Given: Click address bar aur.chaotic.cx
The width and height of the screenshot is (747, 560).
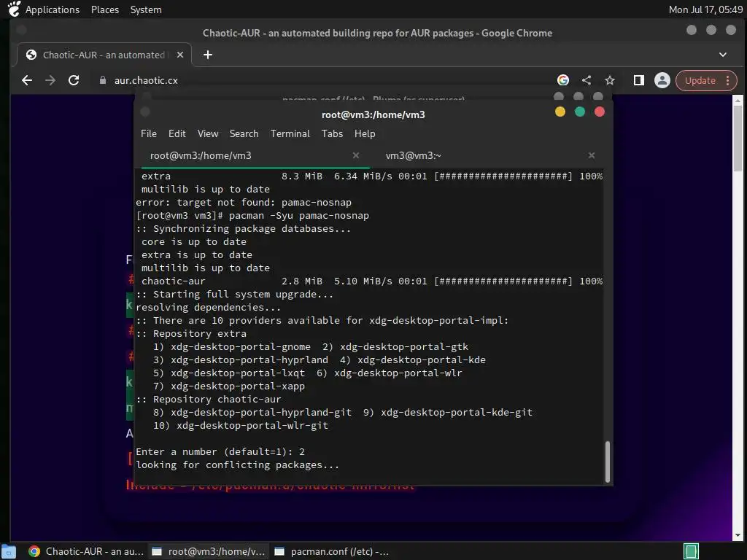Looking at the screenshot, I should tap(146, 80).
